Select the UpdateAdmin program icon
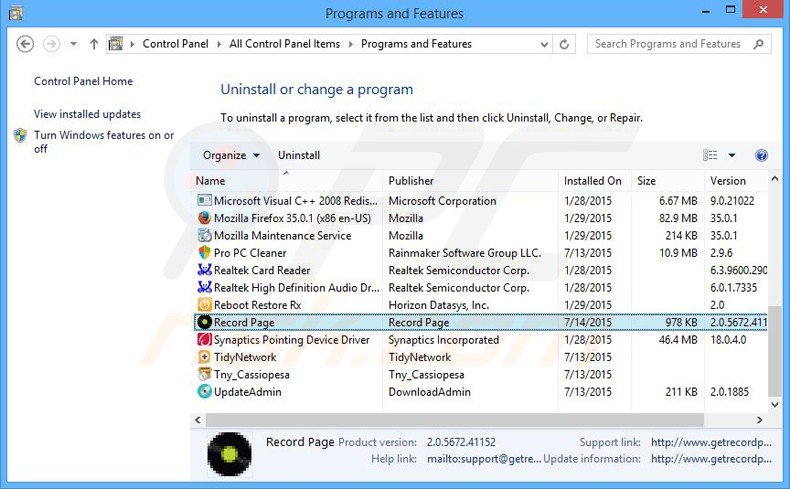 (x=204, y=392)
